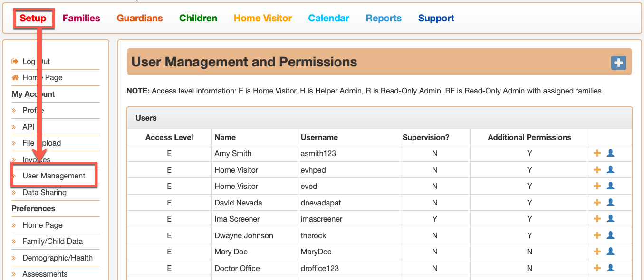Open Family/Child Data preferences

pos(53,241)
